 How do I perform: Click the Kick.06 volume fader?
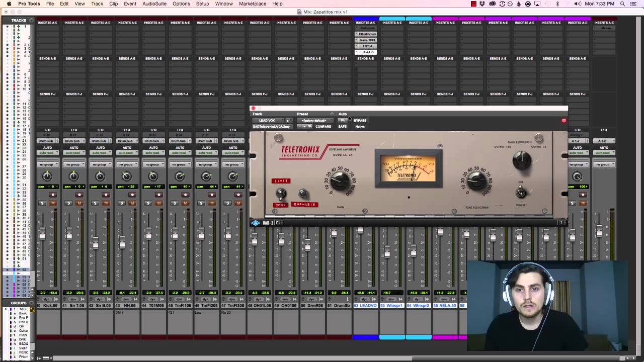coord(43,234)
